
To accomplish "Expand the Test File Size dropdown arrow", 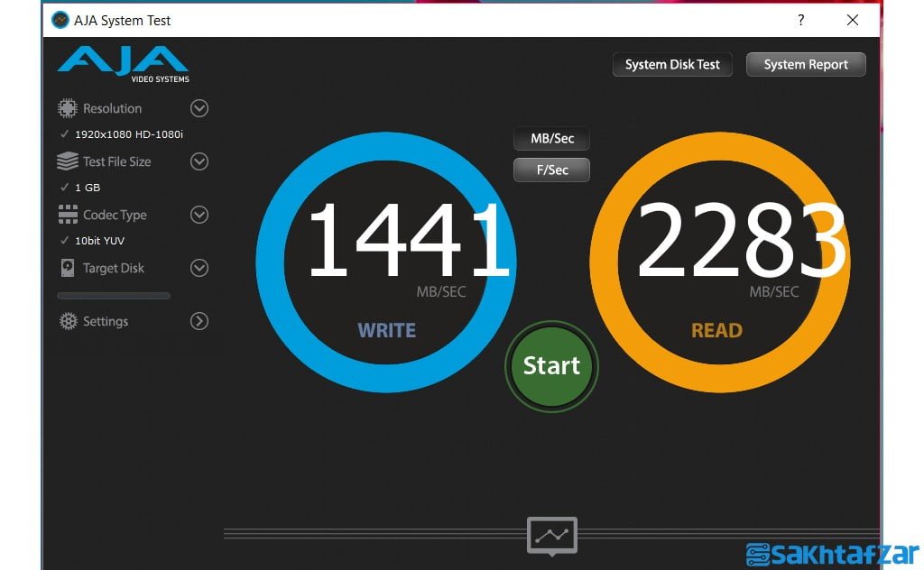I will click(199, 162).
